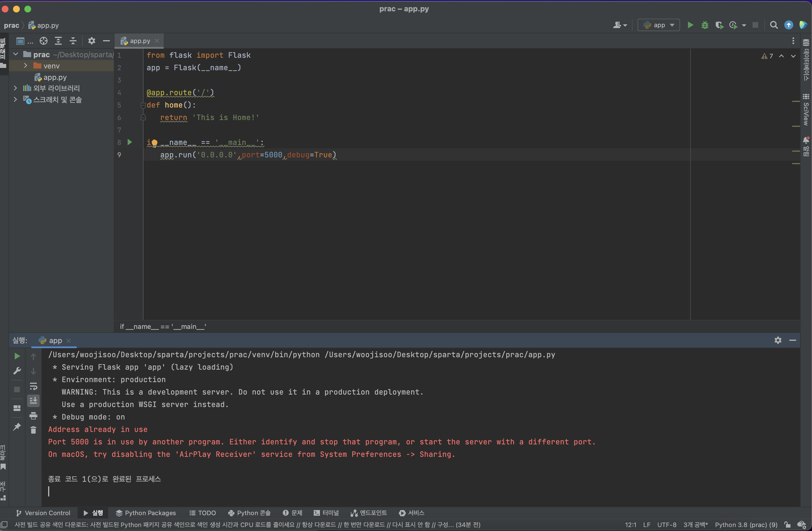Click the down arrow in Run panel toolbar
Screen dimensions: 812x531
pos(33,371)
